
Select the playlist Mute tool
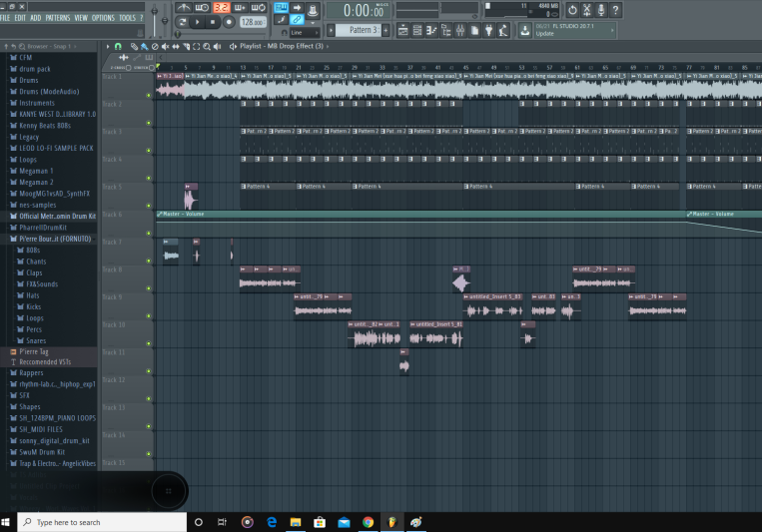click(x=165, y=46)
